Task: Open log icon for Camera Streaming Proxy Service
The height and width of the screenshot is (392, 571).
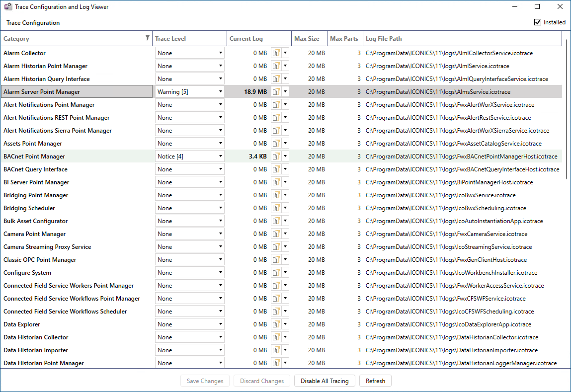Action: 276,247
